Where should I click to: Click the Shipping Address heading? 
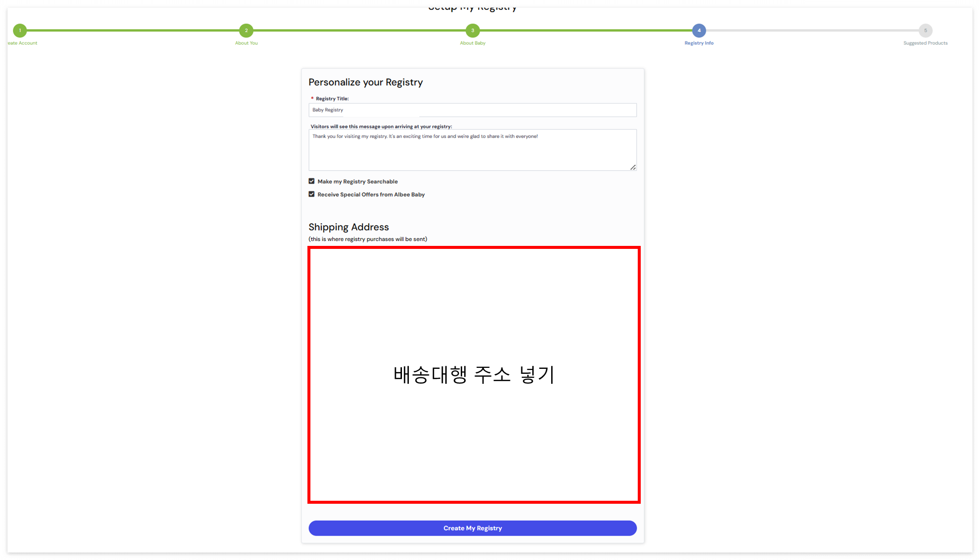348,227
